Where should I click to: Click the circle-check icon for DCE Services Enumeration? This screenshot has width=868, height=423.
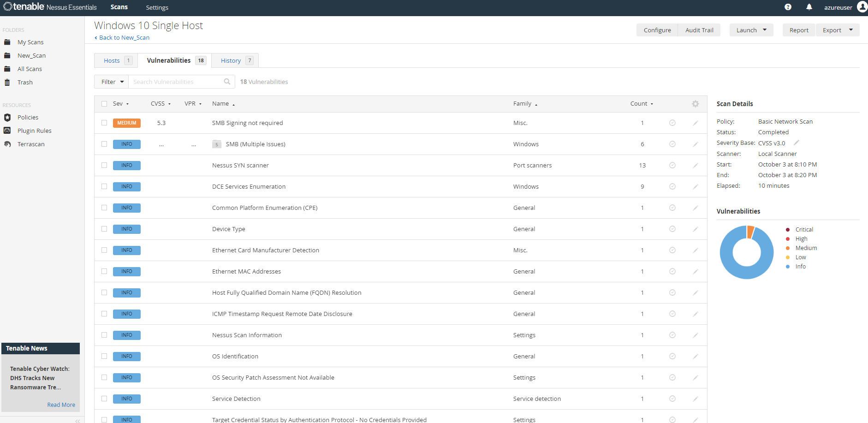(672, 186)
